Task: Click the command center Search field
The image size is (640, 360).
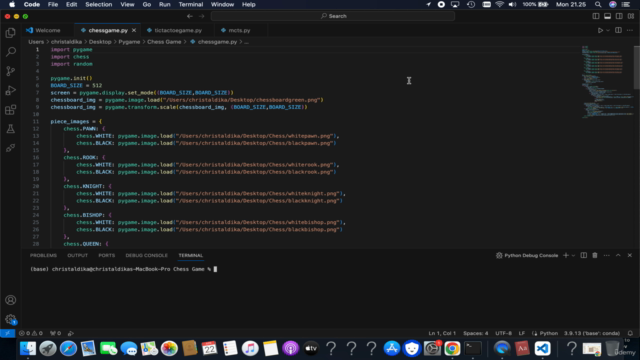Action: tap(333, 16)
